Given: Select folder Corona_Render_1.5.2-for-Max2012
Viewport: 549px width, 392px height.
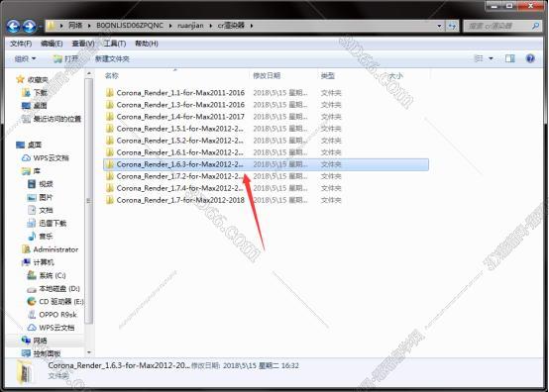Looking at the screenshot, I should [x=179, y=141].
